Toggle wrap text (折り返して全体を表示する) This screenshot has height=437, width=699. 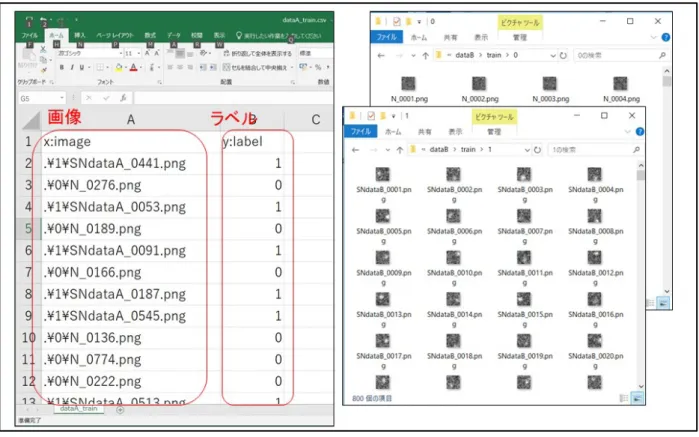[x=257, y=53]
